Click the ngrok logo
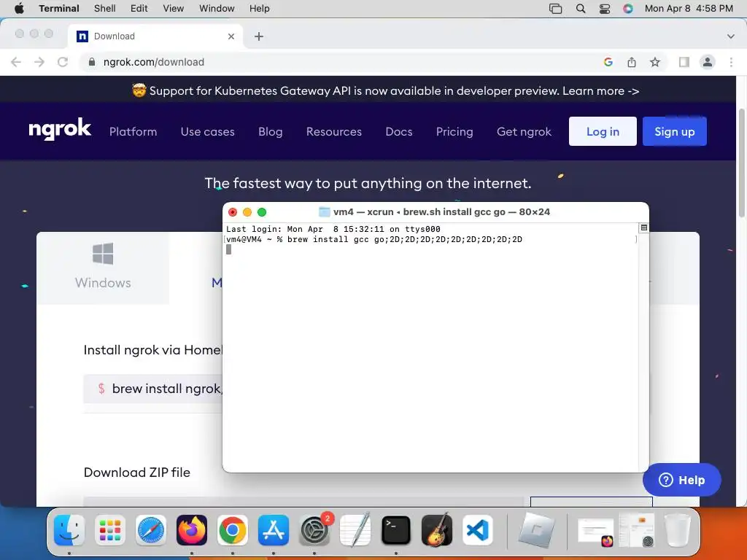 60,129
